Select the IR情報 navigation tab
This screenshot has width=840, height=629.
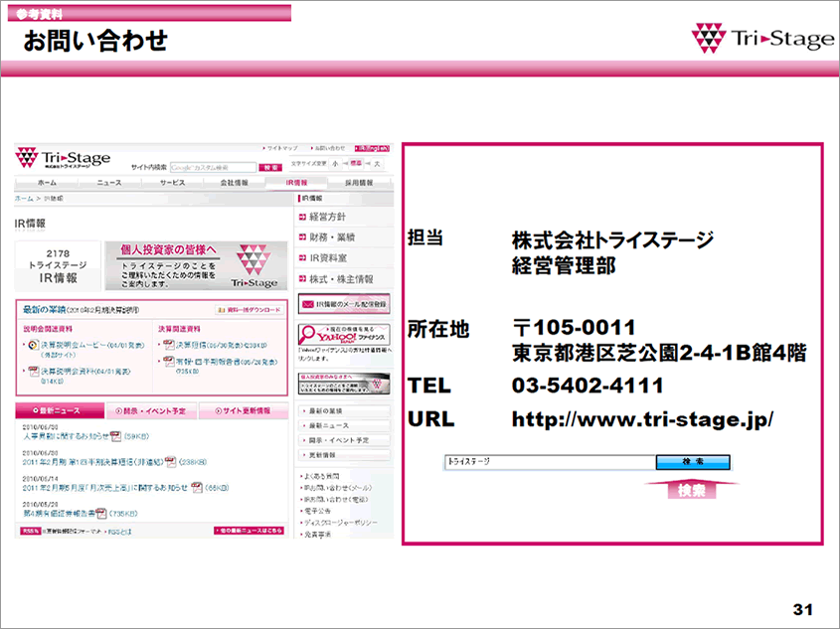click(296, 183)
